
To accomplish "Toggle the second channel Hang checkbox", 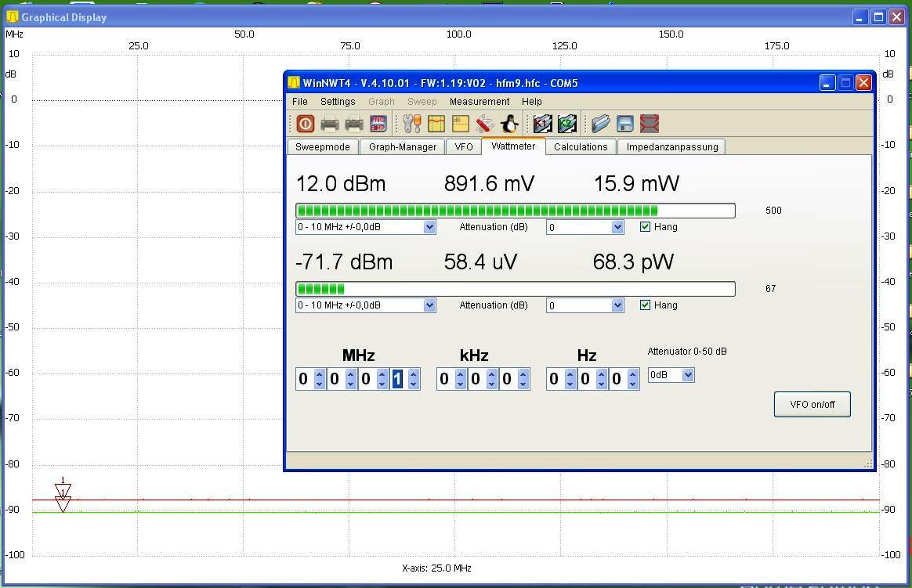I will pyautogui.click(x=645, y=305).
